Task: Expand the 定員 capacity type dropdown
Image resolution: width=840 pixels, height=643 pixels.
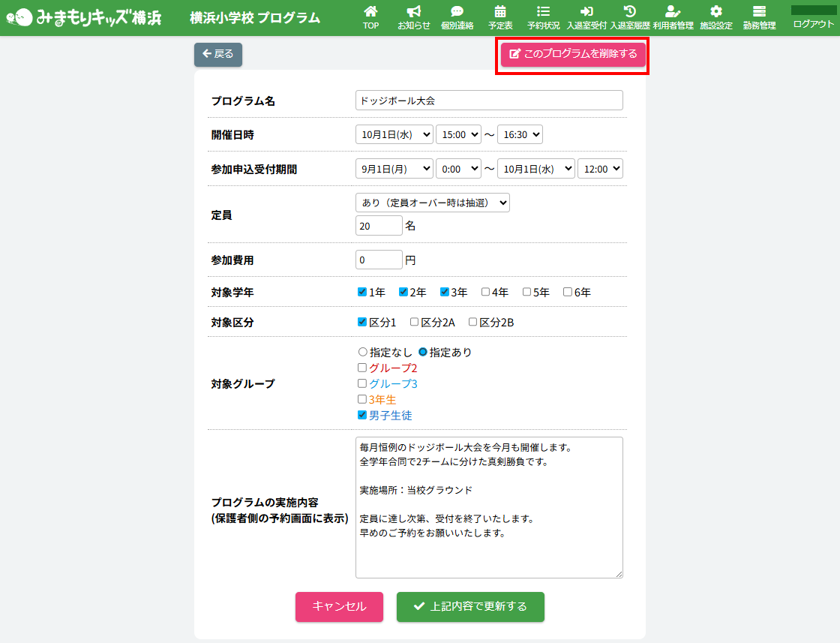Action: pos(432,203)
